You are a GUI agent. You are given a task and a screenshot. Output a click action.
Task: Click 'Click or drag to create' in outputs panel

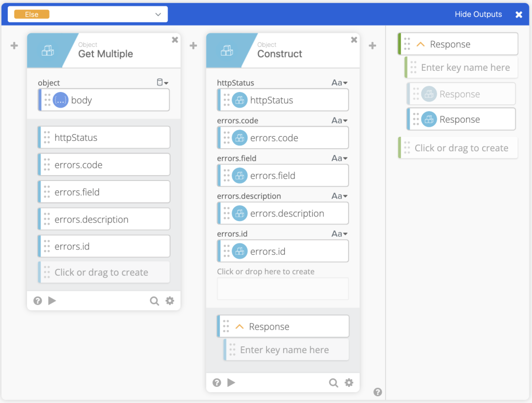(x=458, y=148)
